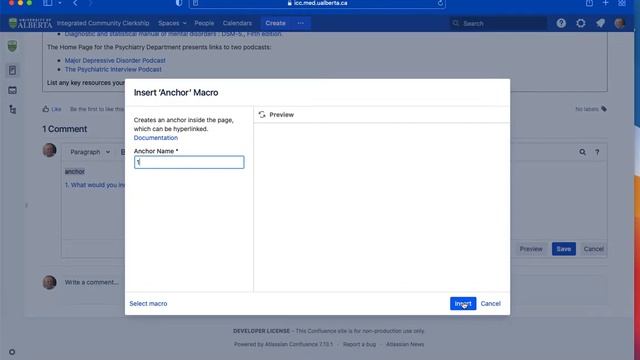Reload the page in Safari's address bar

(x=440, y=3)
